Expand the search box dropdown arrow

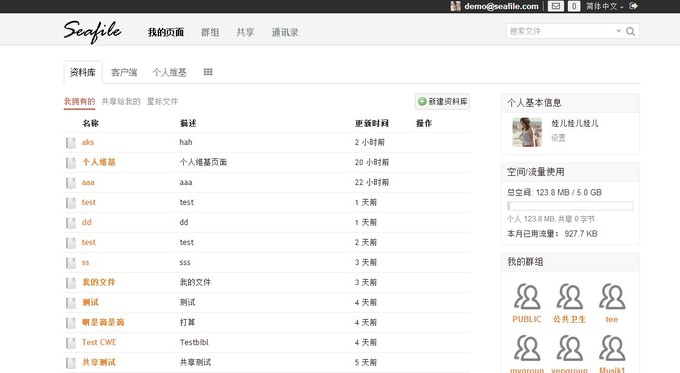[618, 31]
